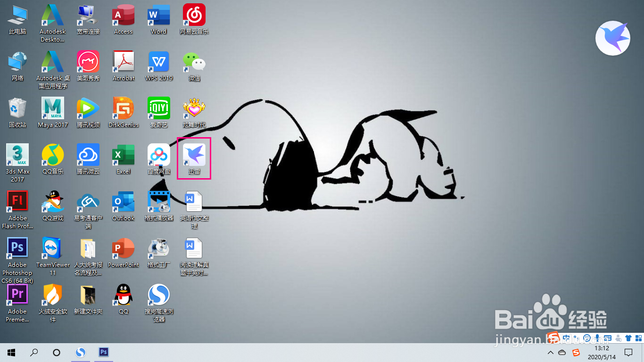
Task: Select the 格式工厂 desktop icon
Action: [159, 253]
